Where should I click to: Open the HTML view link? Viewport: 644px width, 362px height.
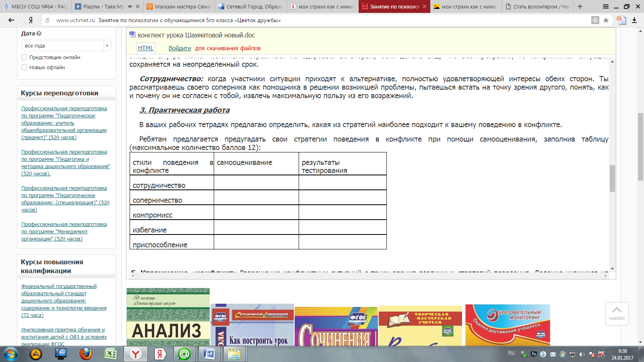click(x=145, y=48)
